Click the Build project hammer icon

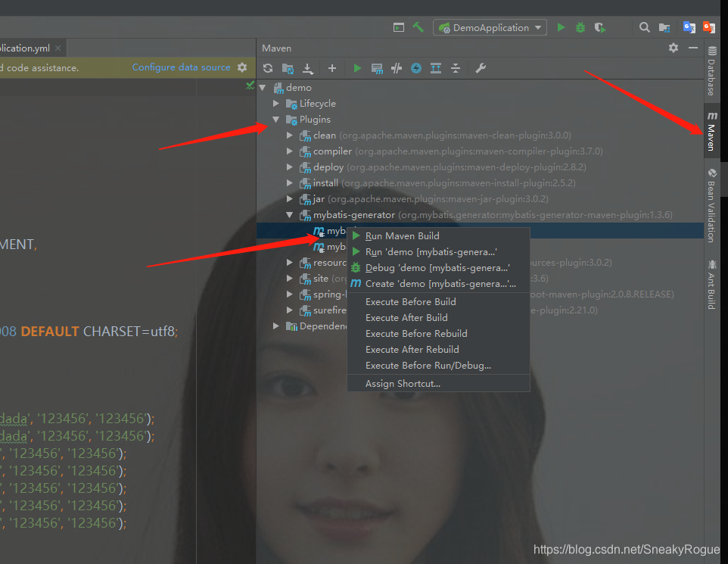pyautogui.click(x=418, y=27)
